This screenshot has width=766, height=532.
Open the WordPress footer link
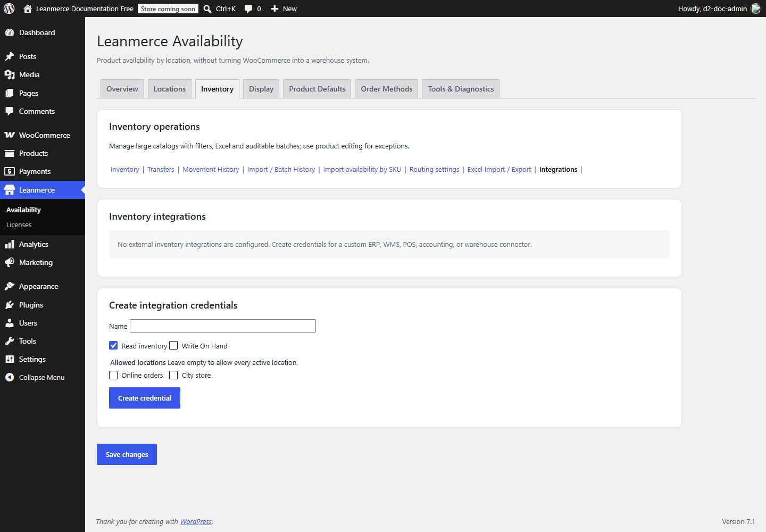[196, 522]
